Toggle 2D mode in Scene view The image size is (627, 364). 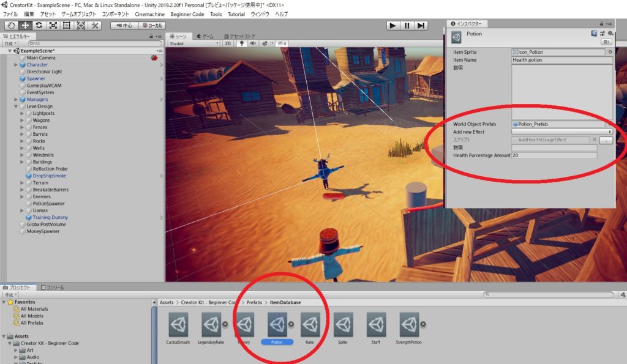coord(228,43)
